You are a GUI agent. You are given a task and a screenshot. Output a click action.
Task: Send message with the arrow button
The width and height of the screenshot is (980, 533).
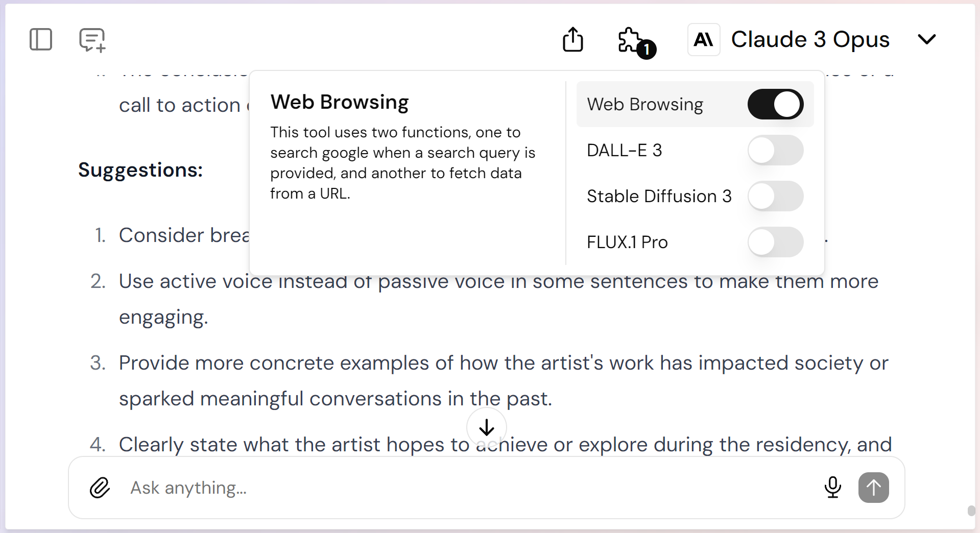[873, 488]
